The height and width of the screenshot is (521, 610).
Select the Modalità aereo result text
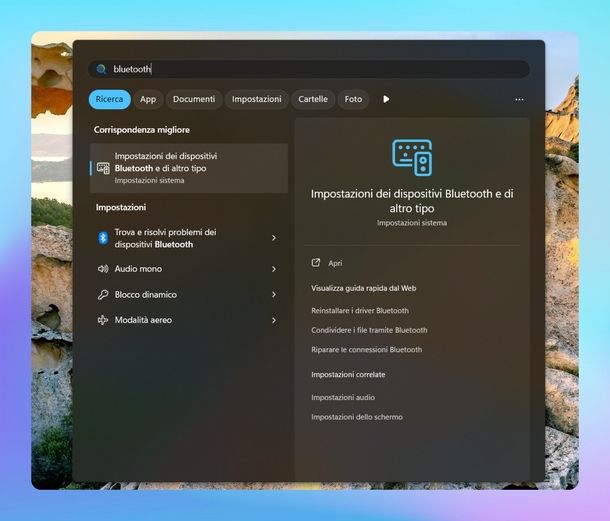tap(143, 320)
